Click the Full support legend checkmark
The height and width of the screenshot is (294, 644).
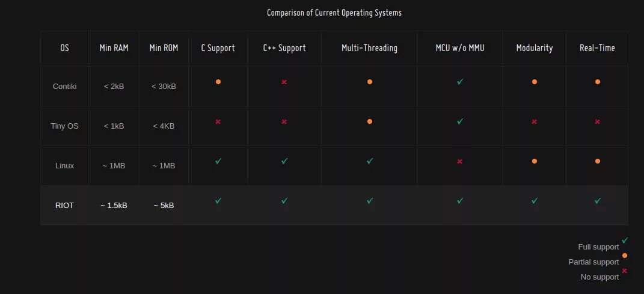[x=625, y=240]
